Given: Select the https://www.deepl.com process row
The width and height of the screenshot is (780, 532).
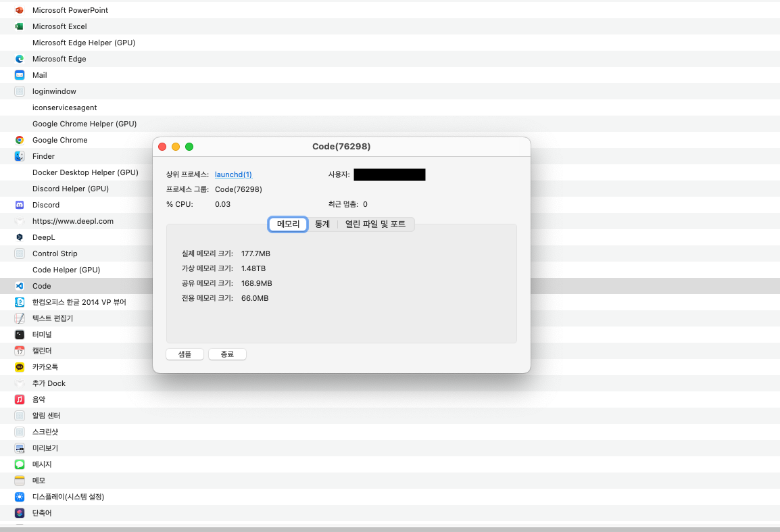Looking at the screenshot, I should coord(76,221).
